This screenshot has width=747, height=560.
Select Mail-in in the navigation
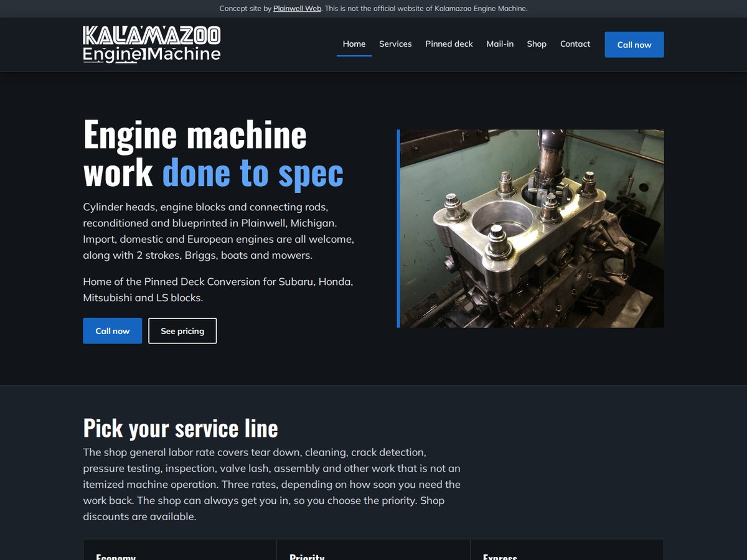(500, 44)
